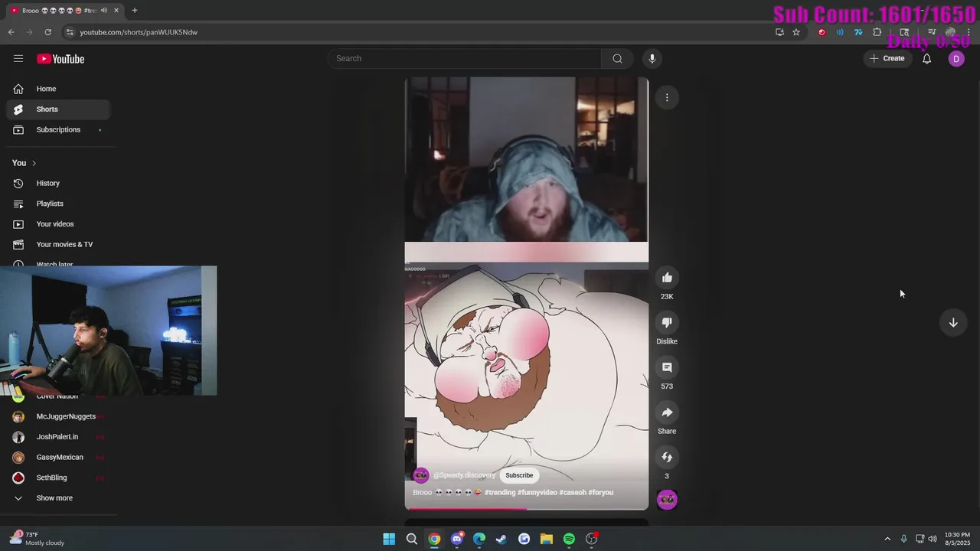Bookmark this page with star icon
Screen dimensions: 980x551
[x=796, y=32]
